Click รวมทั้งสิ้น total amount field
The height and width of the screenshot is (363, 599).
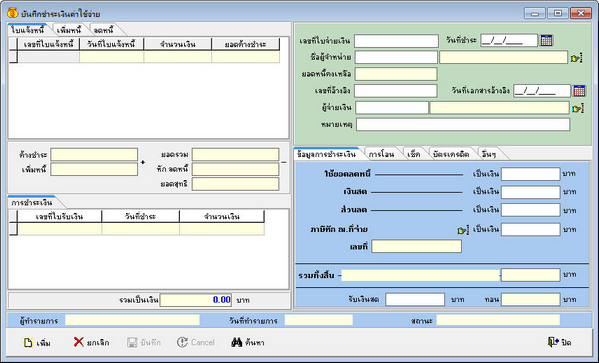pyautogui.click(x=531, y=275)
